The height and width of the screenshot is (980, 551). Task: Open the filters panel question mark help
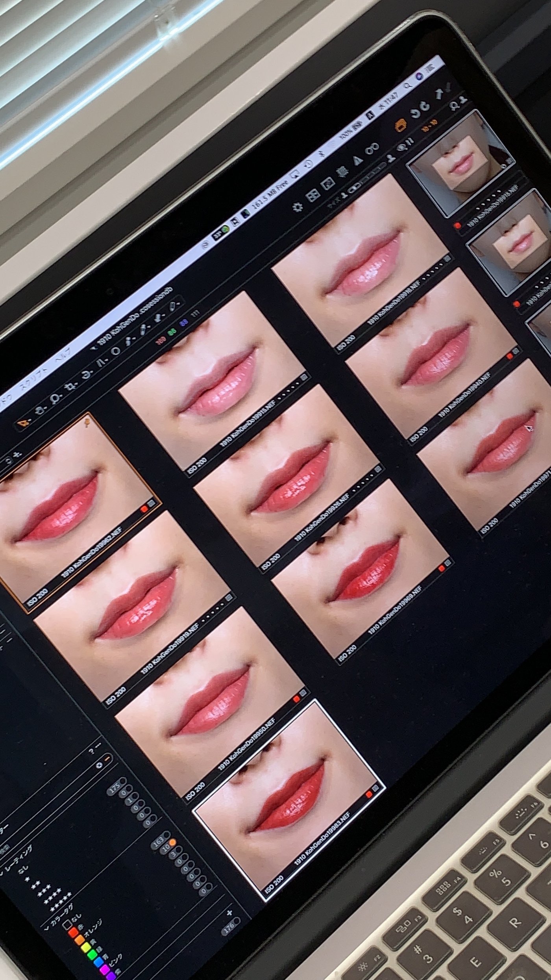coord(91,751)
